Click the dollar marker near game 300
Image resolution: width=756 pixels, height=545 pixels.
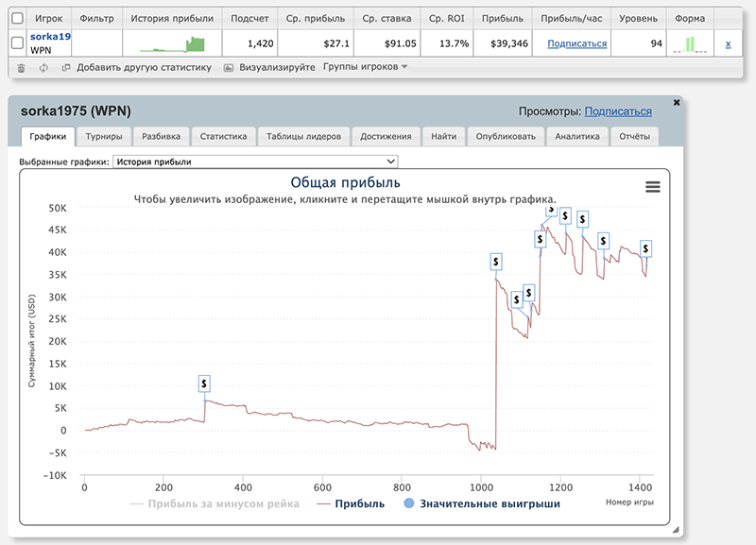pos(204,383)
